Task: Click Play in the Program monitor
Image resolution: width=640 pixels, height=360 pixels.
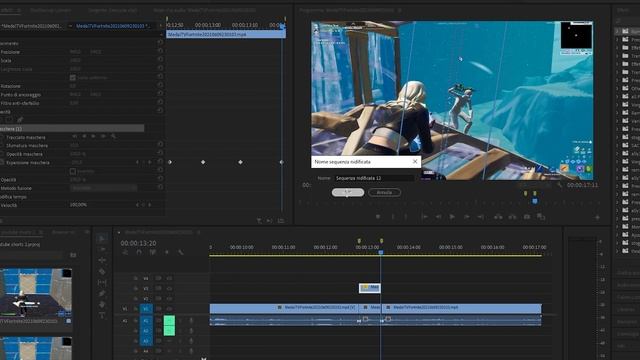Action: pos(452,217)
